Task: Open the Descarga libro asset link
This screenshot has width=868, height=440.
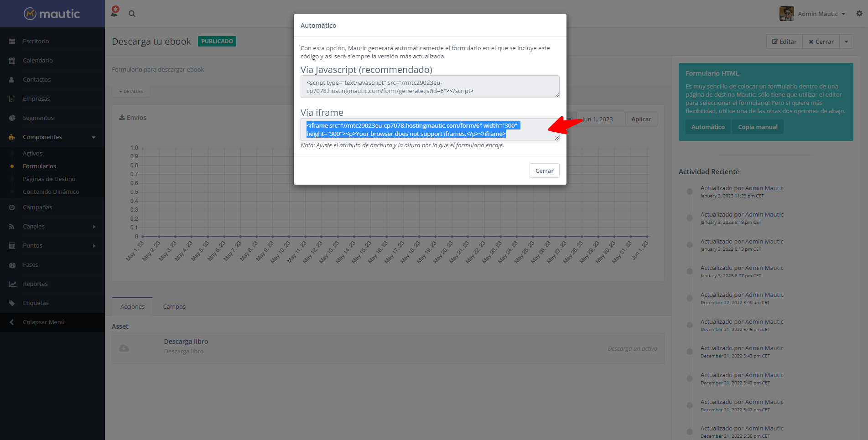Action: pyautogui.click(x=186, y=342)
